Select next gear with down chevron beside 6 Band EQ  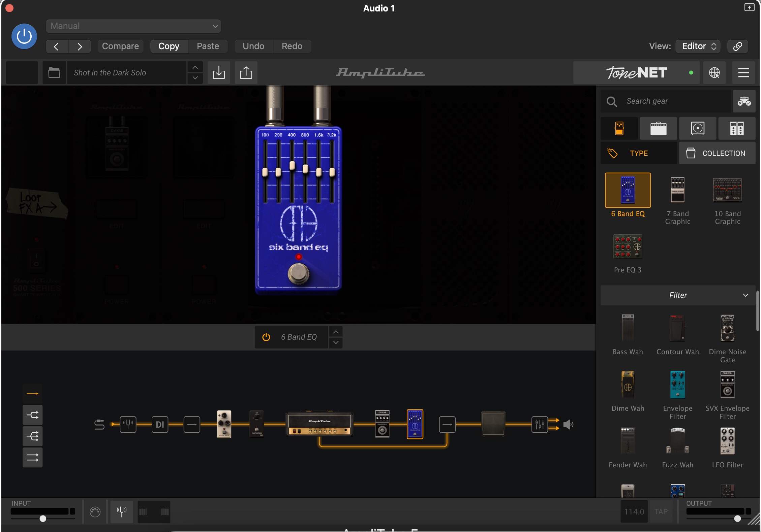click(336, 343)
